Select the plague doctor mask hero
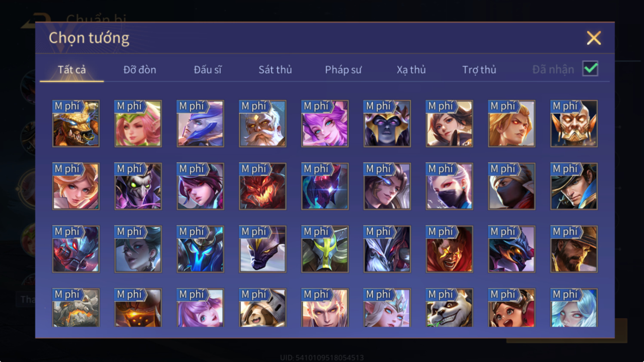 point(138,186)
